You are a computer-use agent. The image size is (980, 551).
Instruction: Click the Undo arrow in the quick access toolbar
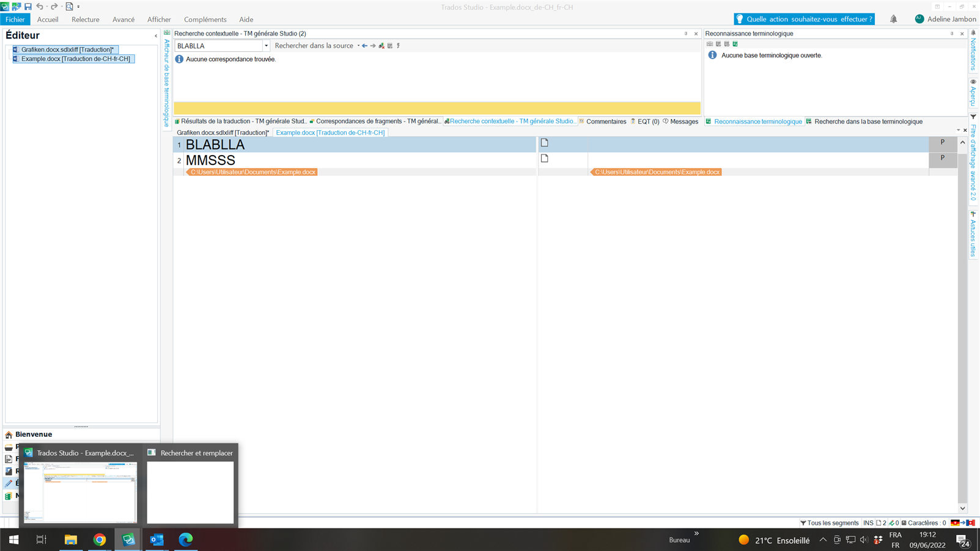click(40, 6)
